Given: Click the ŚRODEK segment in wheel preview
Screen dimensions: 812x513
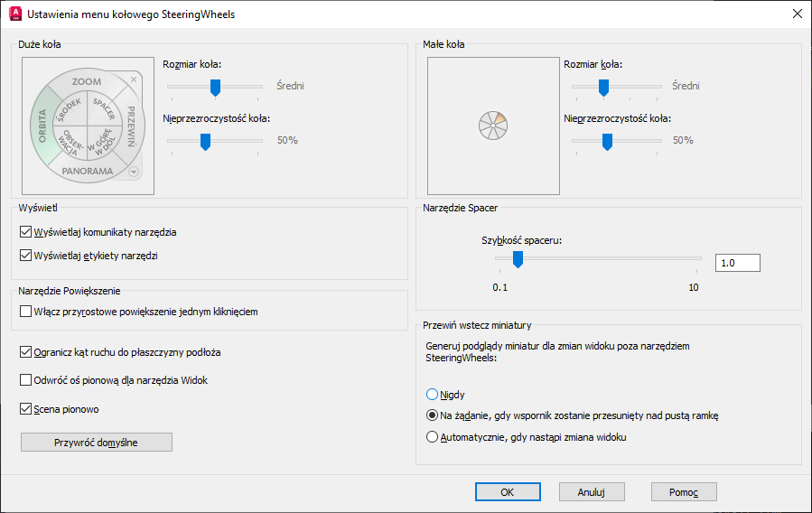Looking at the screenshot, I should 70,112.
